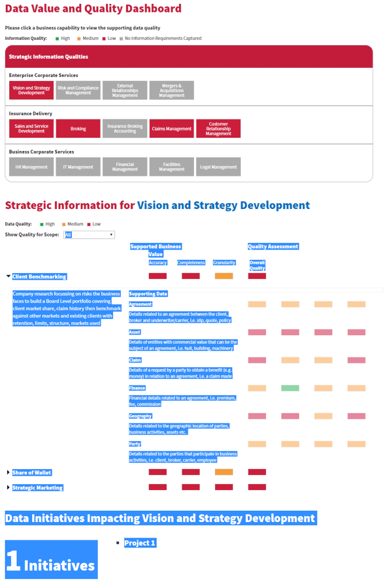Click the IT Management tile
Screen dimensions: 385x588
tap(78, 167)
